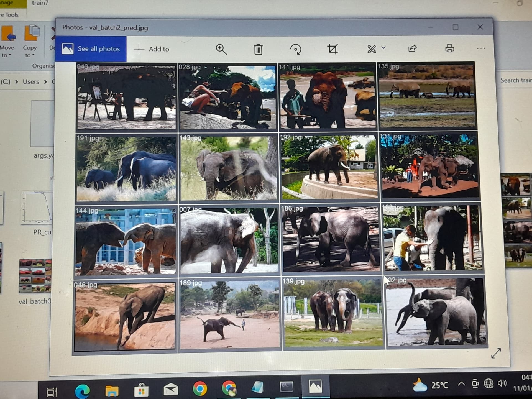
Task: Click the Search train field in Explorer
Action: click(515, 80)
